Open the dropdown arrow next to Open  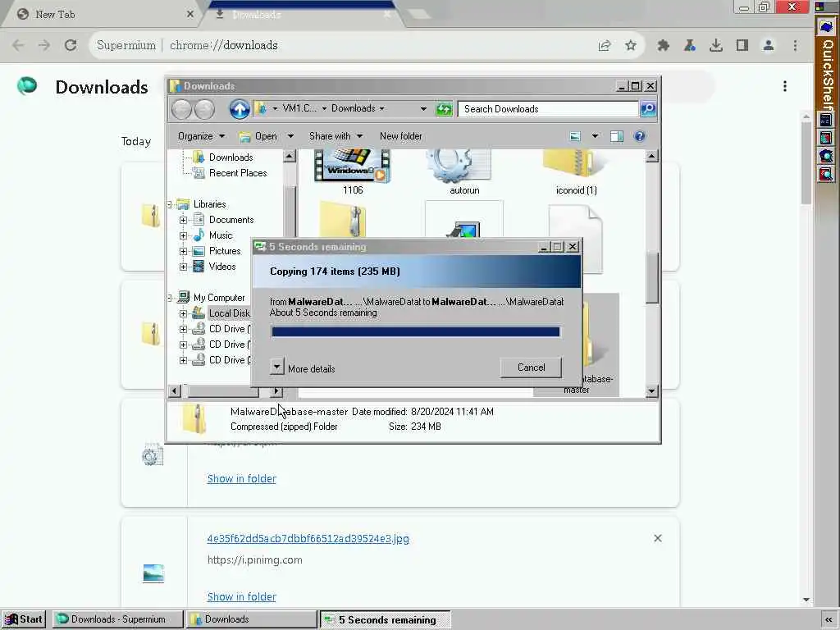[290, 137]
